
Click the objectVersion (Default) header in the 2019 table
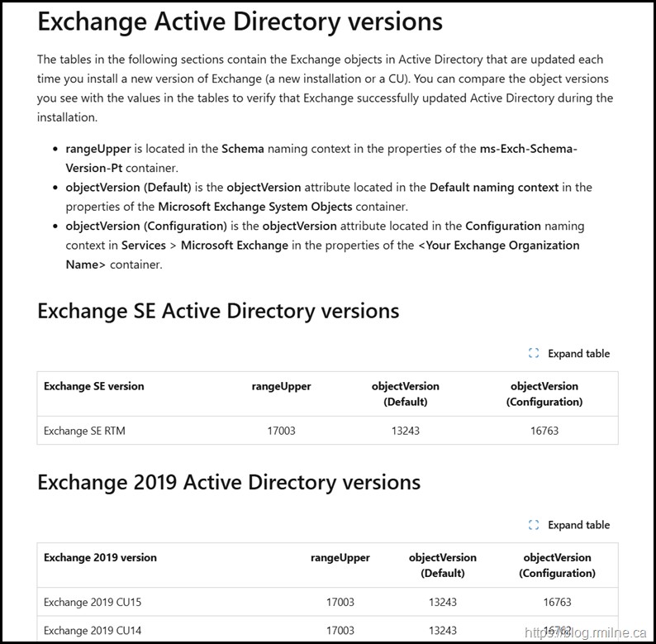pyautogui.click(x=443, y=565)
